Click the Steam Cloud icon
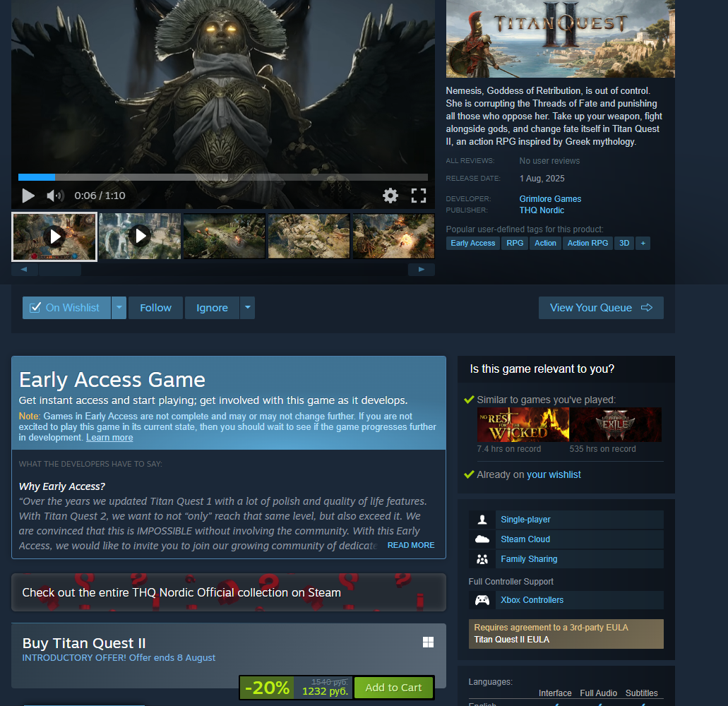The image size is (728, 706). click(x=482, y=539)
